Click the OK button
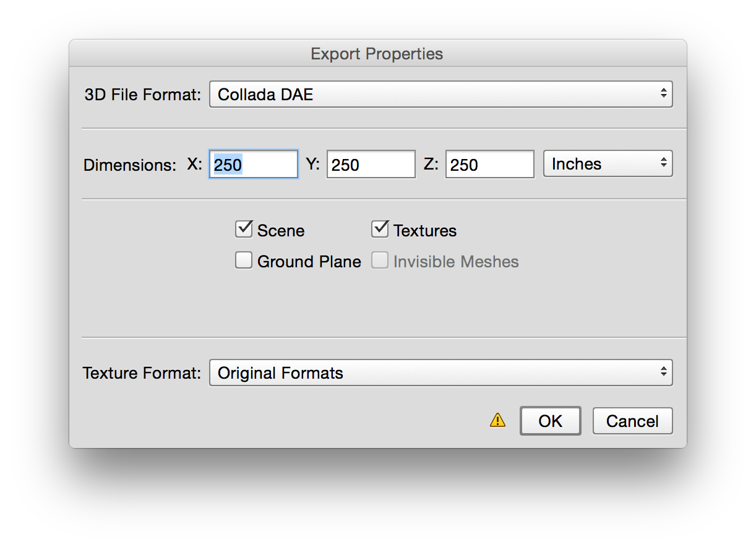The height and width of the screenshot is (547, 756). click(x=550, y=421)
